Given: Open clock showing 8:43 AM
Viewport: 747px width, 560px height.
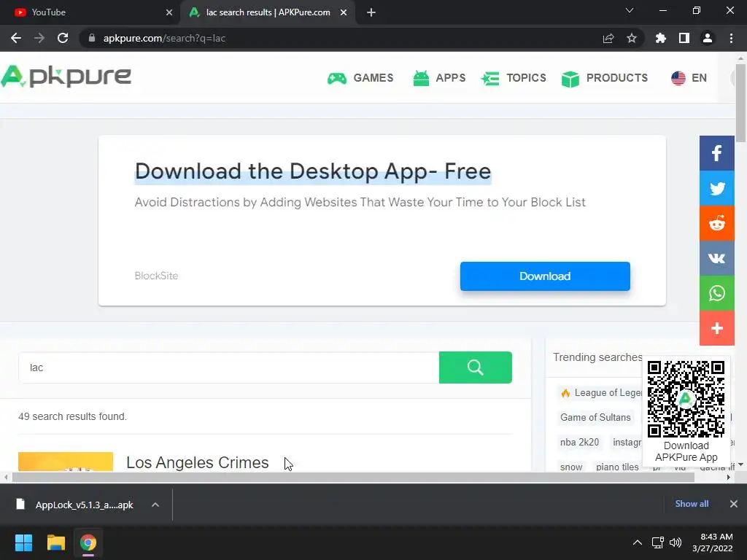Looking at the screenshot, I should pyautogui.click(x=713, y=542).
